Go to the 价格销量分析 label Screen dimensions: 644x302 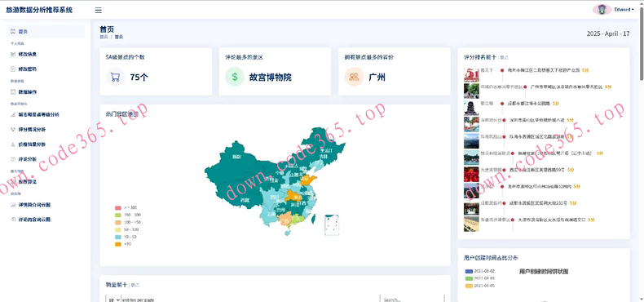pyautogui.click(x=32, y=144)
